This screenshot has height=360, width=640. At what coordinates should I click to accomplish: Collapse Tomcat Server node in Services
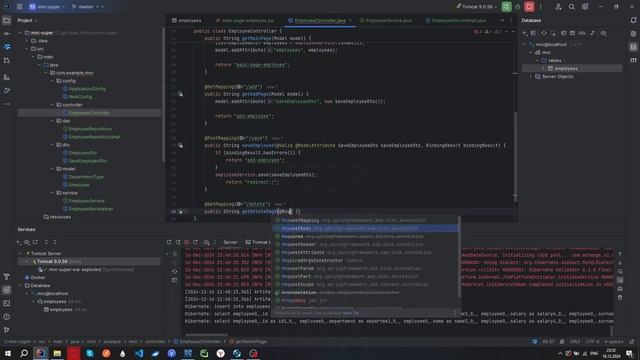[x=21, y=253]
